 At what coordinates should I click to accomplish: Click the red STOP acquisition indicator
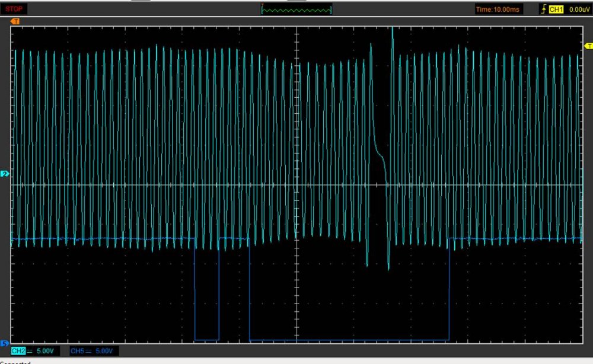click(x=14, y=9)
